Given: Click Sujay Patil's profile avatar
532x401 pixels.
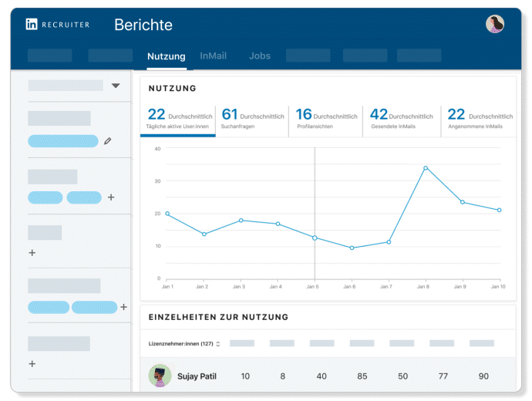Looking at the screenshot, I should point(160,376).
